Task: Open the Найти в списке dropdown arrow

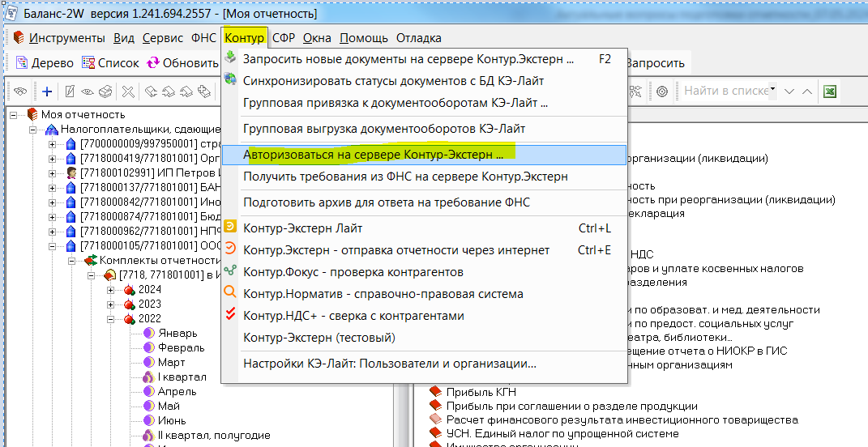Action: [773, 88]
